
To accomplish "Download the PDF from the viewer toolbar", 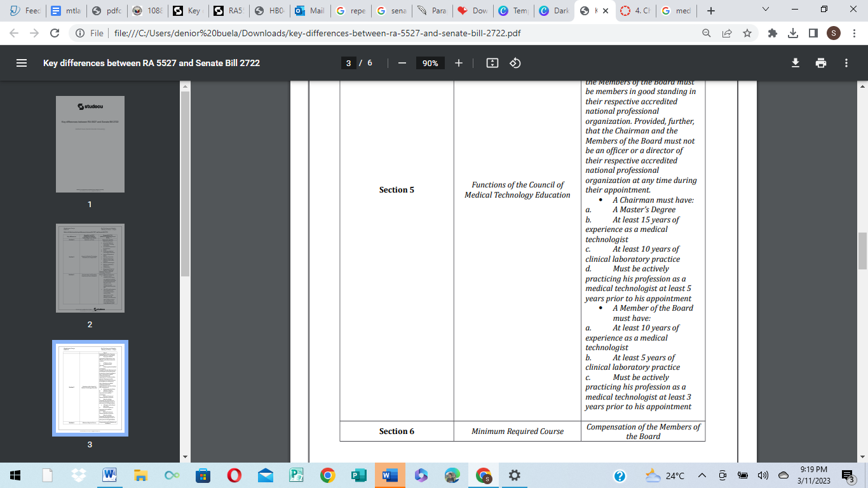I will click(x=795, y=63).
